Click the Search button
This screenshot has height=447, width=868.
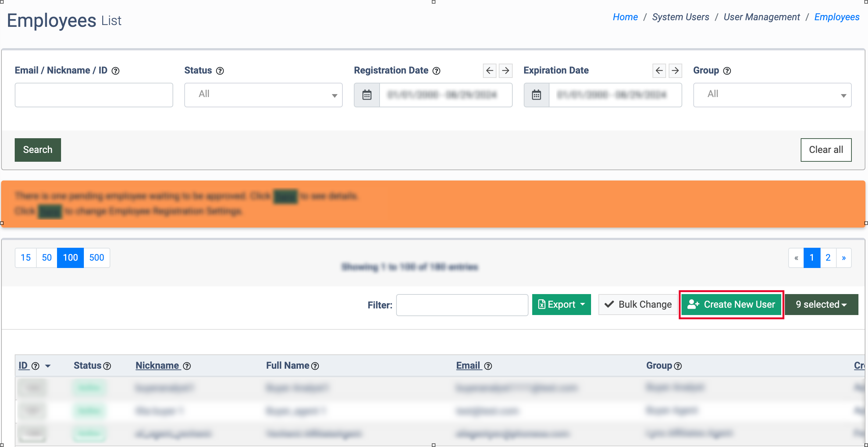pos(38,150)
